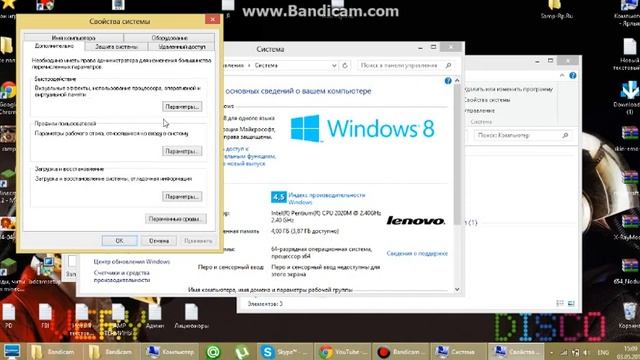Switch to large icons view in Computer window
This screenshot has width=640, height=360.
pos(571,303)
